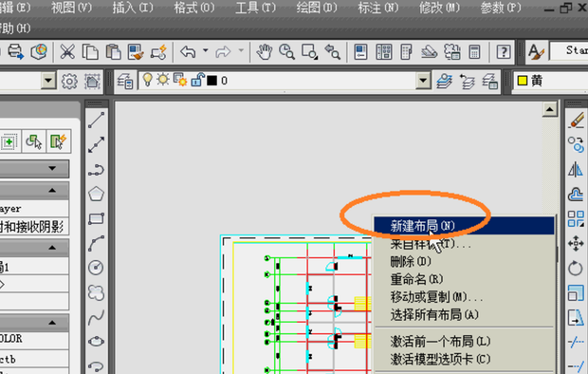Click the Redo arrow icon
Viewport: 588px width, 374px height.
[223, 52]
